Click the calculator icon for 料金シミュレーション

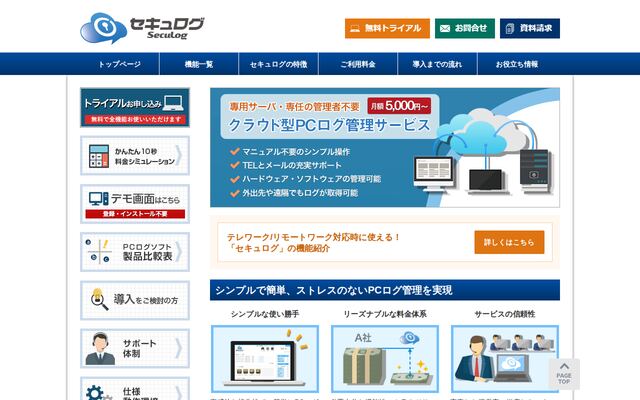click(99, 156)
